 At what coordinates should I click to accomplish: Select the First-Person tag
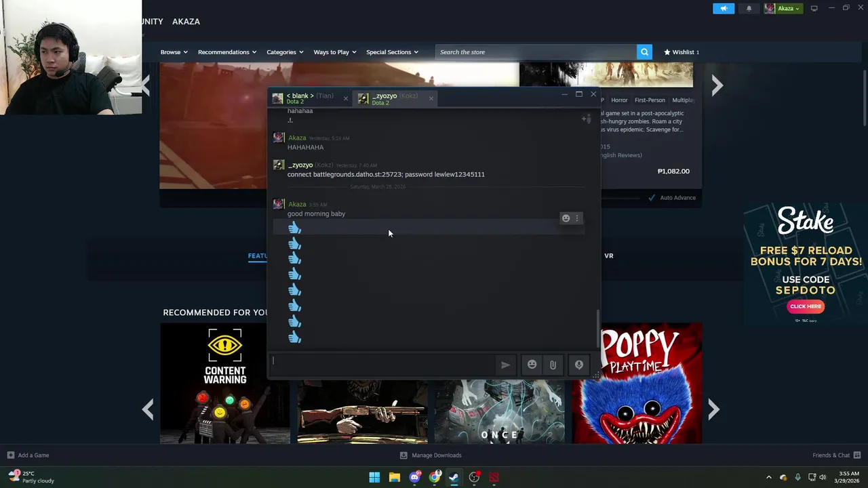point(650,100)
